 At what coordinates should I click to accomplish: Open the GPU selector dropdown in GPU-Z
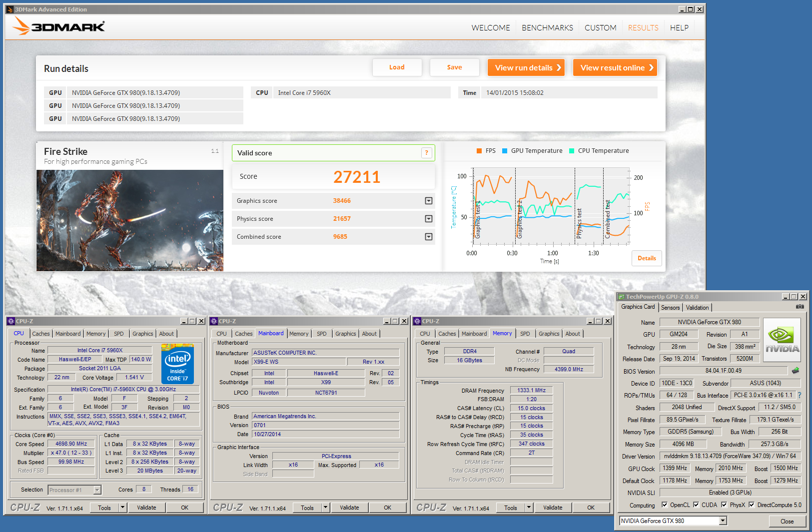click(723, 521)
